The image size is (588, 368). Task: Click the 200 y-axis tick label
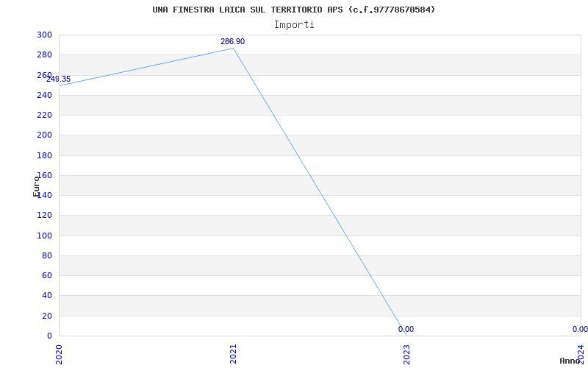(x=44, y=135)
